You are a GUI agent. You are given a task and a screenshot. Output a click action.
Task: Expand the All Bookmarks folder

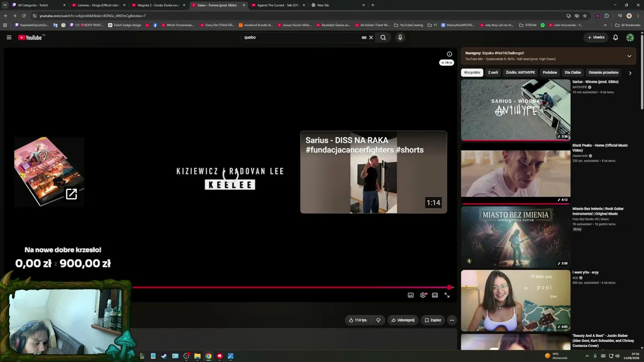[x=627, y=25]
